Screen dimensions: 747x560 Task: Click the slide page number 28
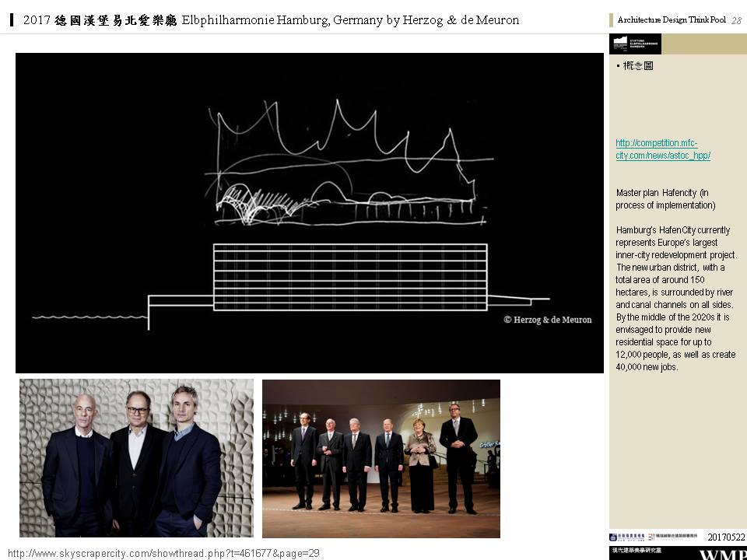click(736, 20)
